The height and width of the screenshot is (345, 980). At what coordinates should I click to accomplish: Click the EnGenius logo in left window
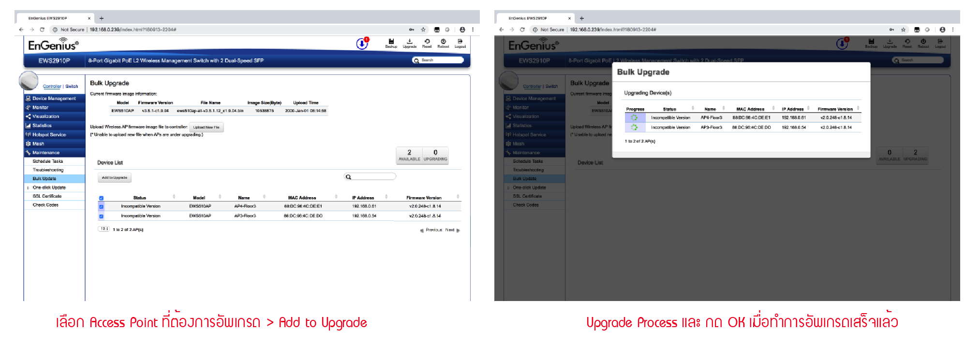click(53, 44)
